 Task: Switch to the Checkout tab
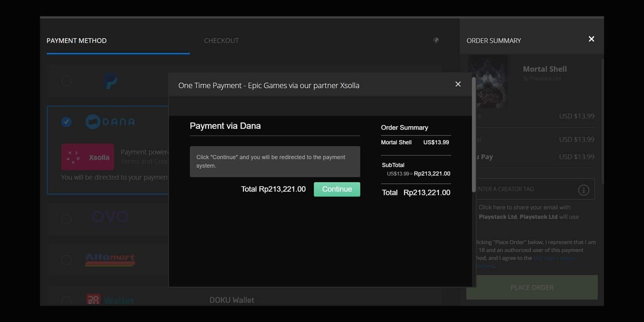[221, 40]
